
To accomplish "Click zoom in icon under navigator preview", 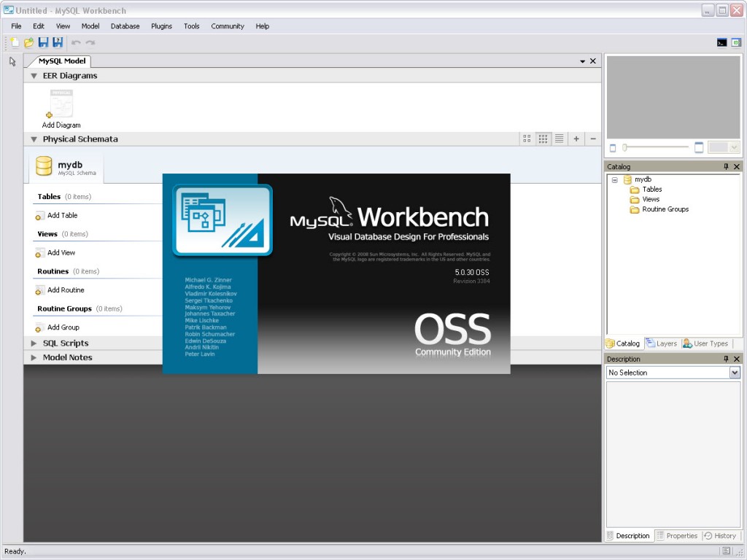I will [x=698, y=147].
